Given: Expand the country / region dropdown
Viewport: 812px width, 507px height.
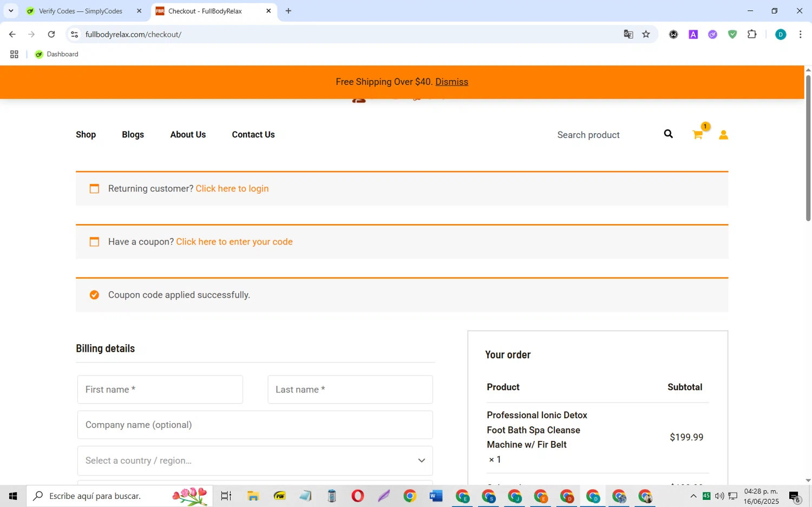Looking at the screenshot, I should (255, 460).
